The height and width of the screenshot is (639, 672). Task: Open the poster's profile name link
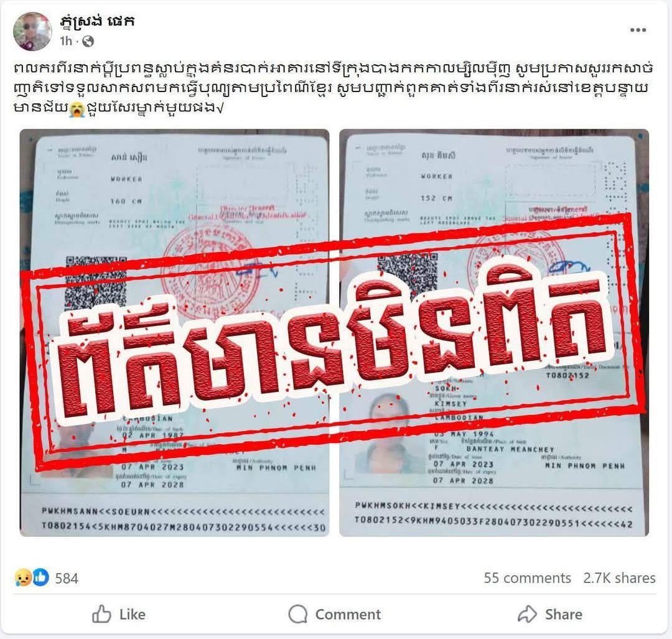click(97, 21)
